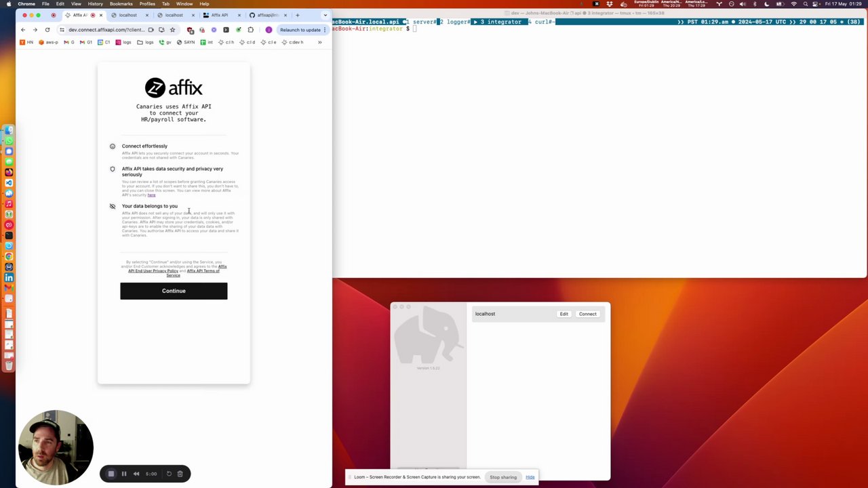Open the SAYN bookmark

(x=186, y=42)
